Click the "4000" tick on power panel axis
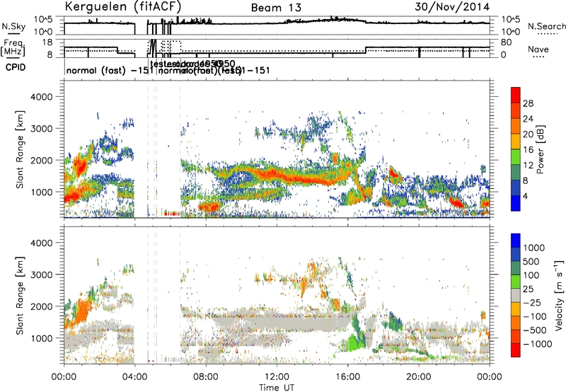566x392 pixels. [x=41, y=97]
